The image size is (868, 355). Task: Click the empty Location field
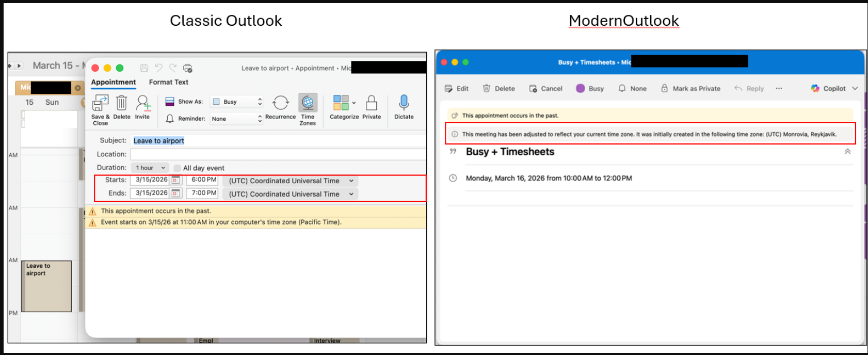coord(278,154)
